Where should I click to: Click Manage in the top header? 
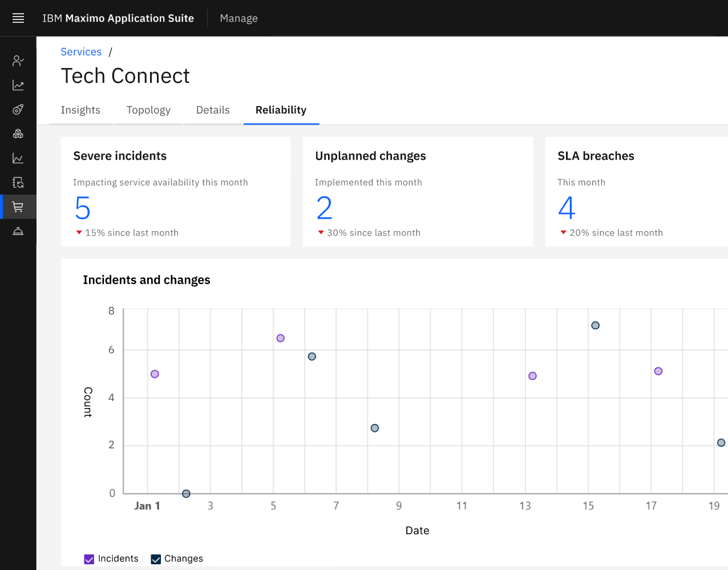click(238, 18)
